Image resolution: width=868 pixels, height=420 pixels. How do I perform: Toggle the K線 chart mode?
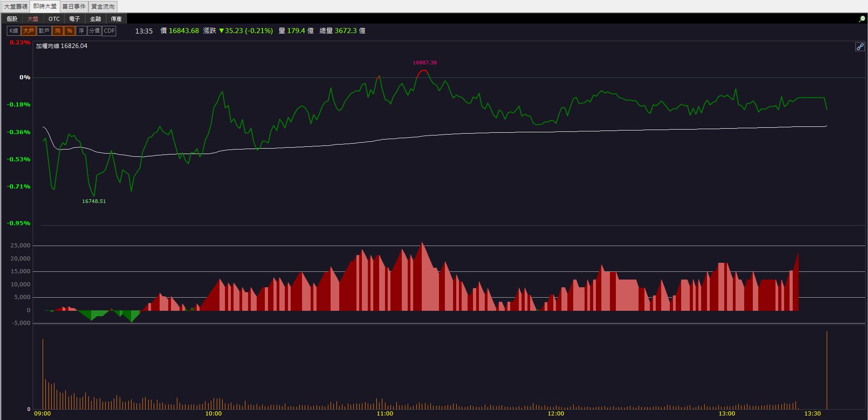[x=14, y=31]
